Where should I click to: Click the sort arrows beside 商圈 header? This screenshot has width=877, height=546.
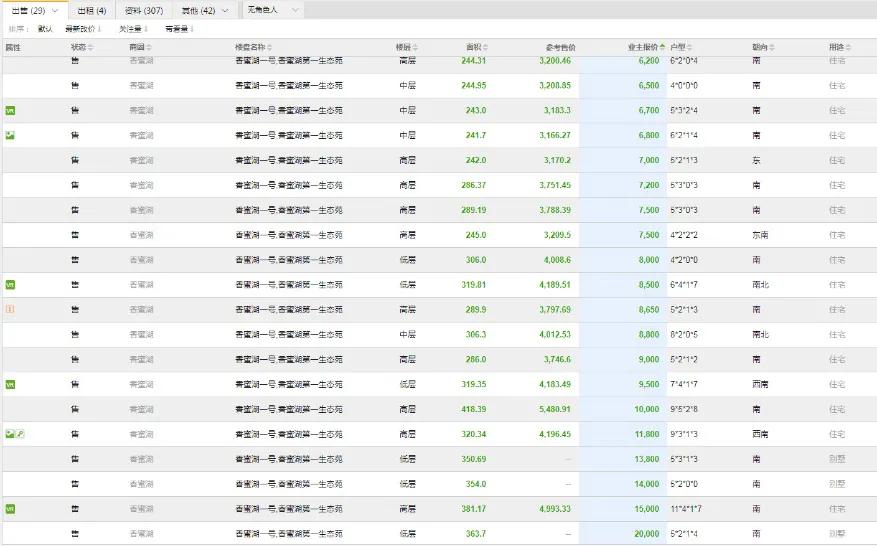149,48
